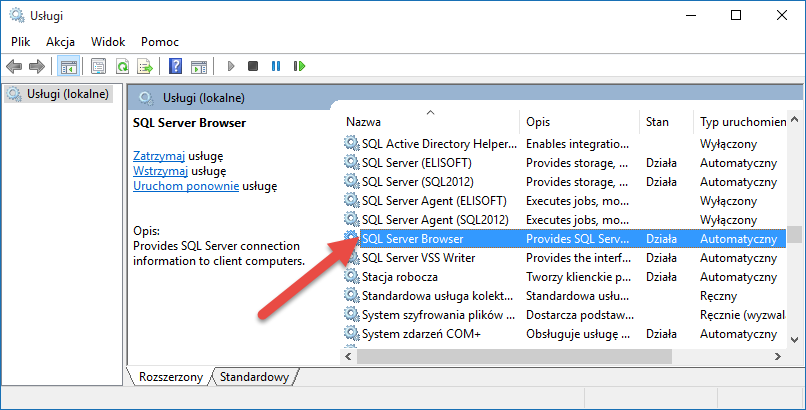Open the Akcja menu

point(60,42)
